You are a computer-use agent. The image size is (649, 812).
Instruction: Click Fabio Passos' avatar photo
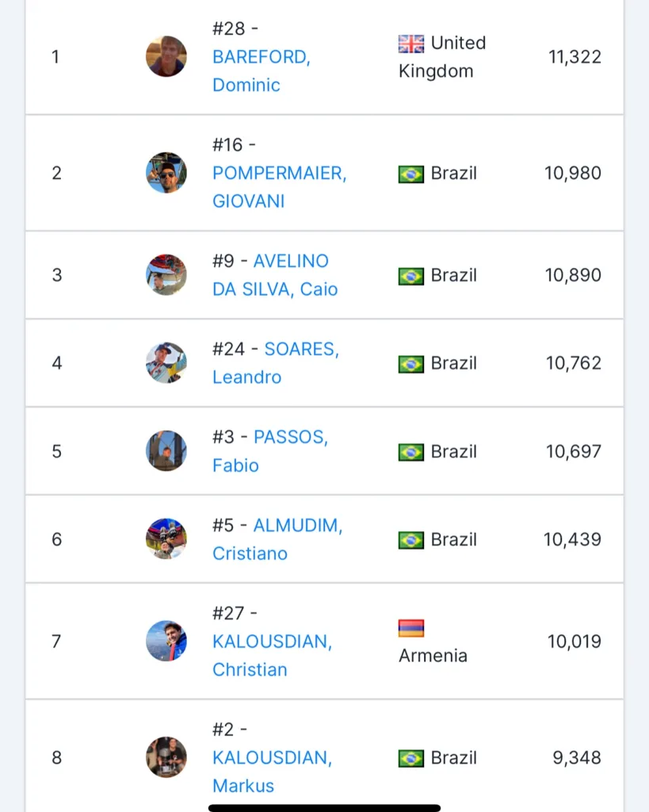[x=166, y=451]
